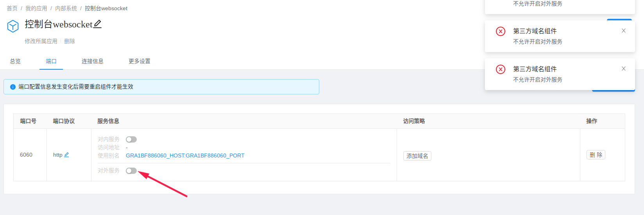Image resolution: width=644 pixels, height=215 pixels.
Task: Edit the http protocol via pencil icon
Action: [66, 155]
